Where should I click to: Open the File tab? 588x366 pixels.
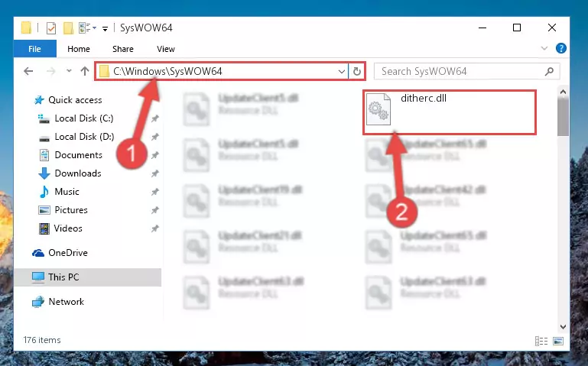(35, 49)
